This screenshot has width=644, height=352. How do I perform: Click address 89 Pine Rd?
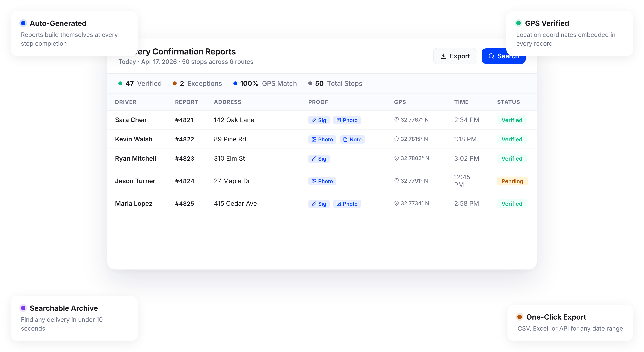[230, 139]
